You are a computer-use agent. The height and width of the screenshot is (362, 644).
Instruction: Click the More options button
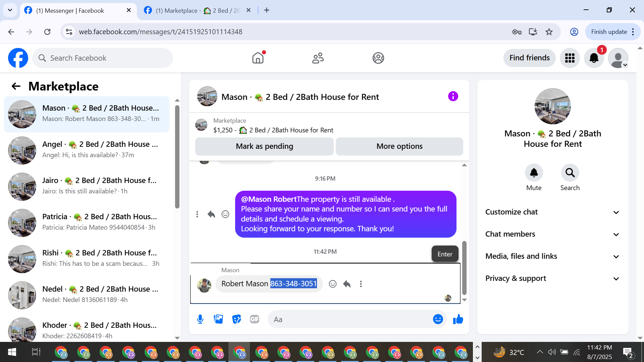[x=399, y=146]
